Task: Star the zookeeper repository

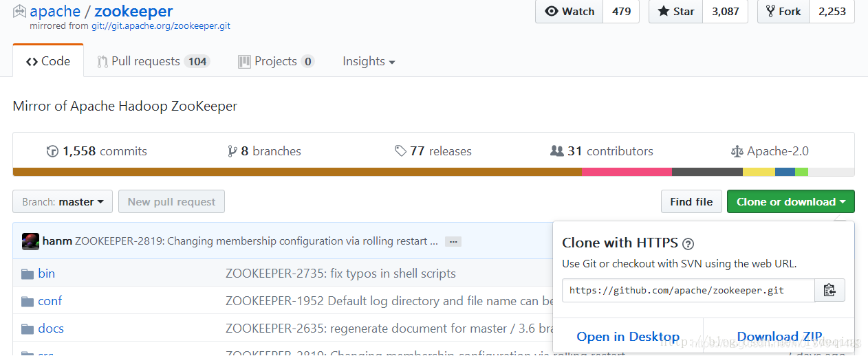Action: (x=676, y=11)
